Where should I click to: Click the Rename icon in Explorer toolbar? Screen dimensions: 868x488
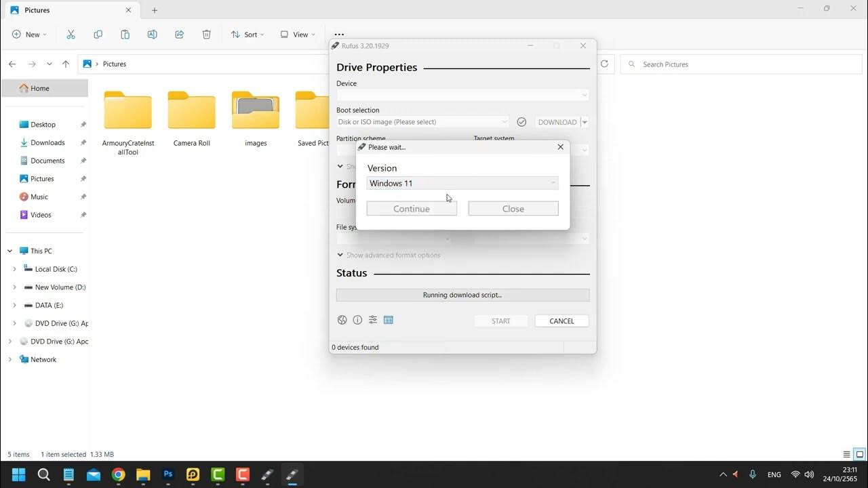pyautogui.click(x=152, y=35)
